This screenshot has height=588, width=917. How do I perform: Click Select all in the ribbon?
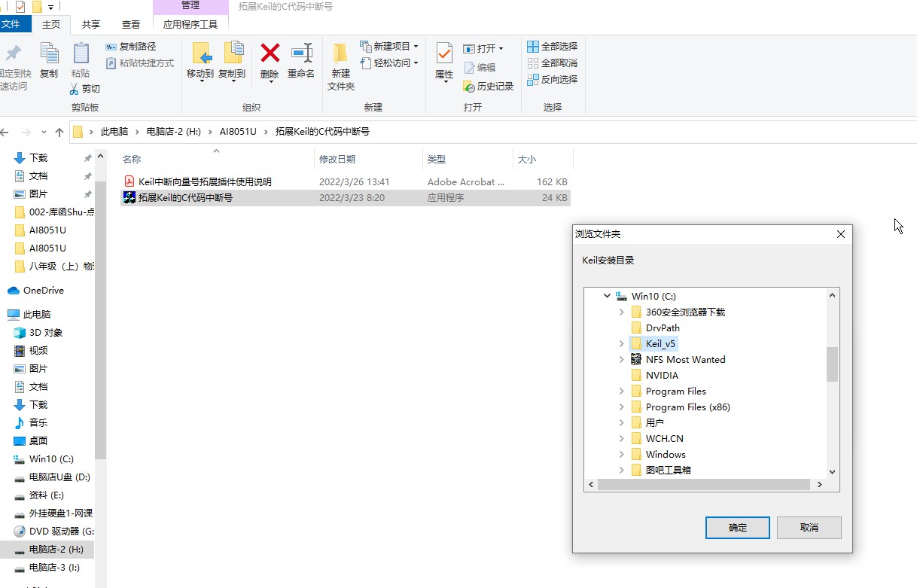pyautogui.click(x=553, y=47)
